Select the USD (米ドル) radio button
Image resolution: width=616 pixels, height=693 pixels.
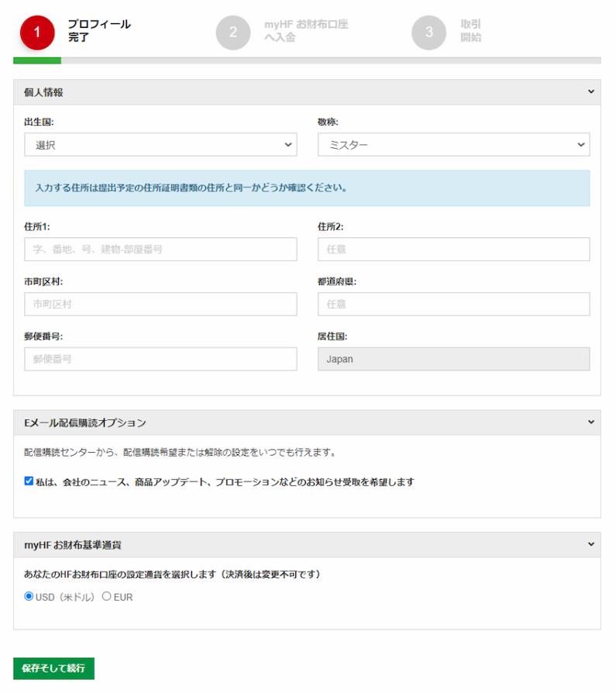tap(29, 597)
